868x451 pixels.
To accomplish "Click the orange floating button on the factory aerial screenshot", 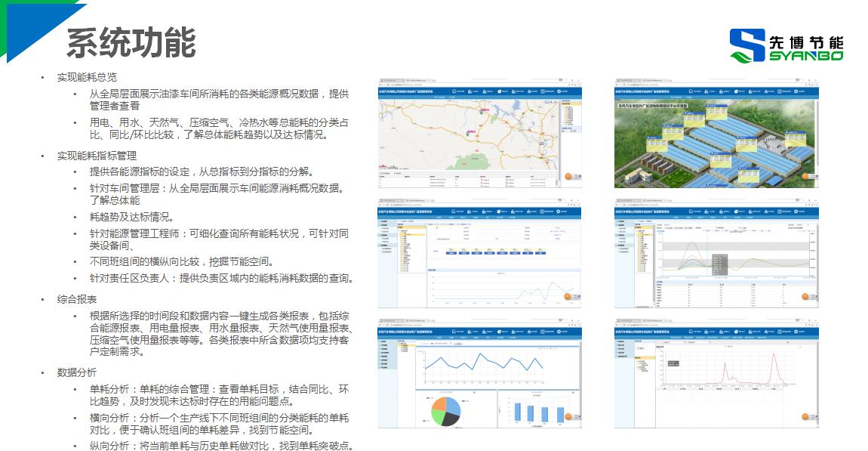I will click(x=807, y=178).
